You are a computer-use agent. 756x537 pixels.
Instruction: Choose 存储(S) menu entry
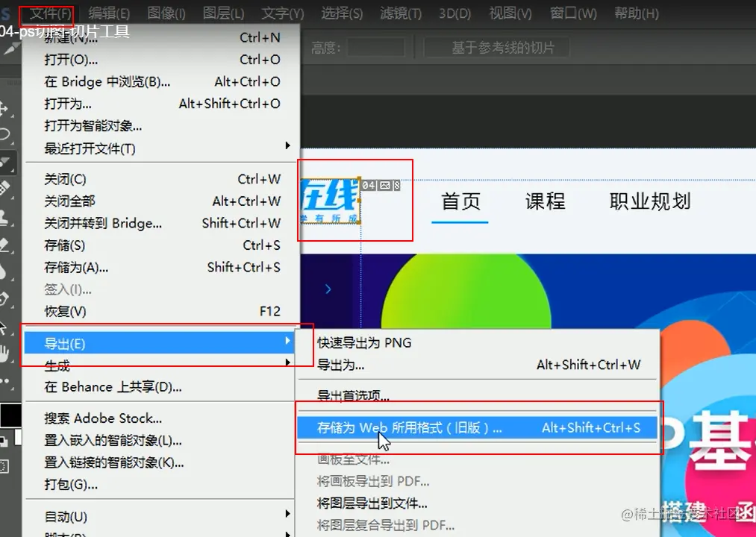coord(160,245)
